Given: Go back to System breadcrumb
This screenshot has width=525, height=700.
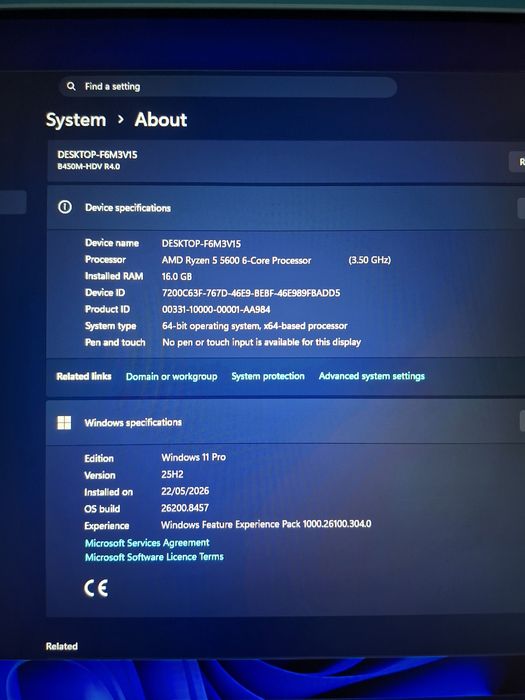Looking at the screenshot, I should 76,120.
